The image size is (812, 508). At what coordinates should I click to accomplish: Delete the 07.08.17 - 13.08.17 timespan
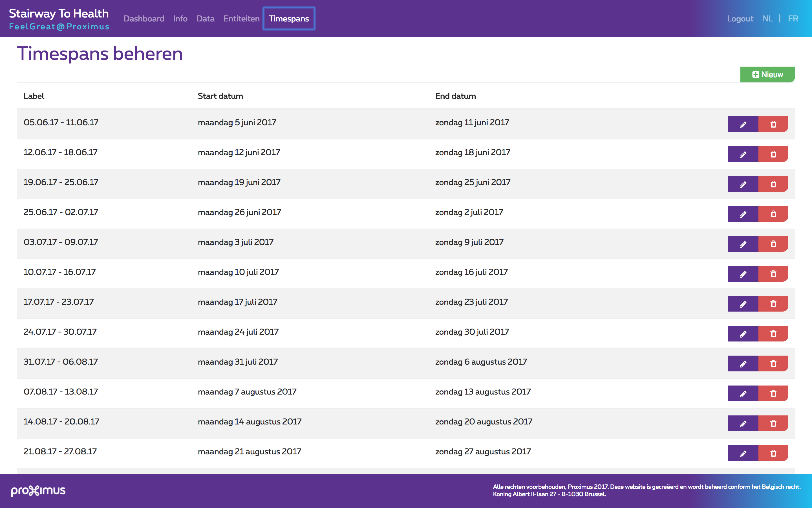coord(773,393)
